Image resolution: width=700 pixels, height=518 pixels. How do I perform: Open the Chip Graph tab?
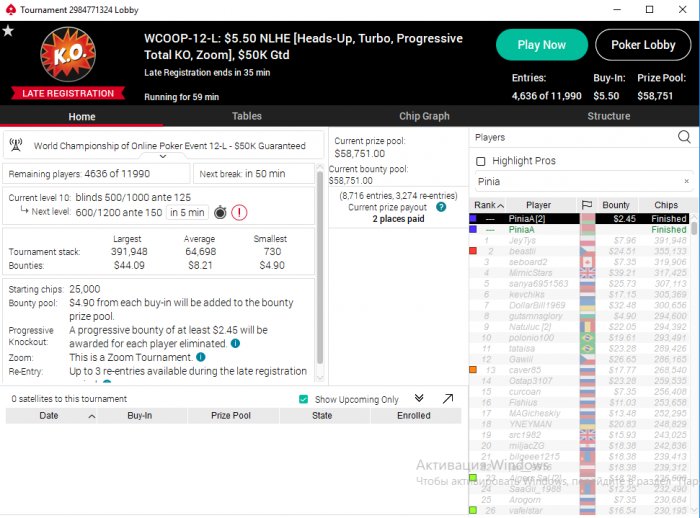(424, 116)
